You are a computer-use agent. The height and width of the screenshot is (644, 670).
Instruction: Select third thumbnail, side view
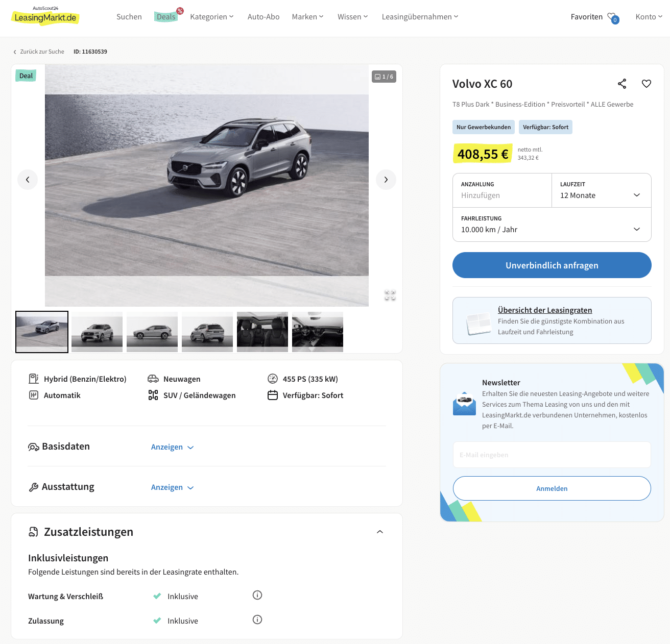click(152, 332)
